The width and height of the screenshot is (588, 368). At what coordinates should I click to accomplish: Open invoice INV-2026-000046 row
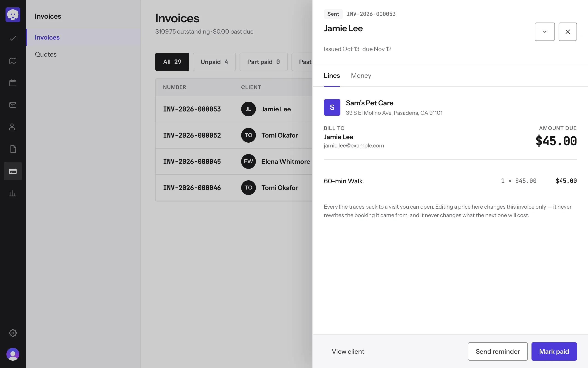pos(234,188)
